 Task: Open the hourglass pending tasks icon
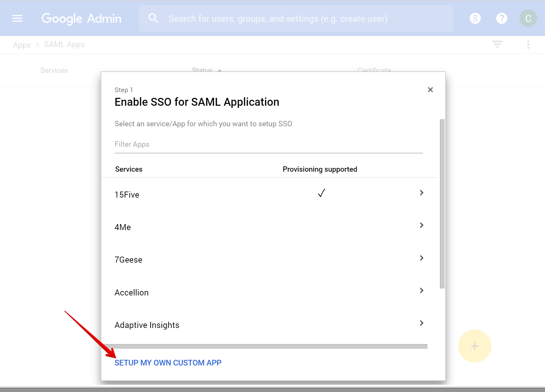click(475, 18)
